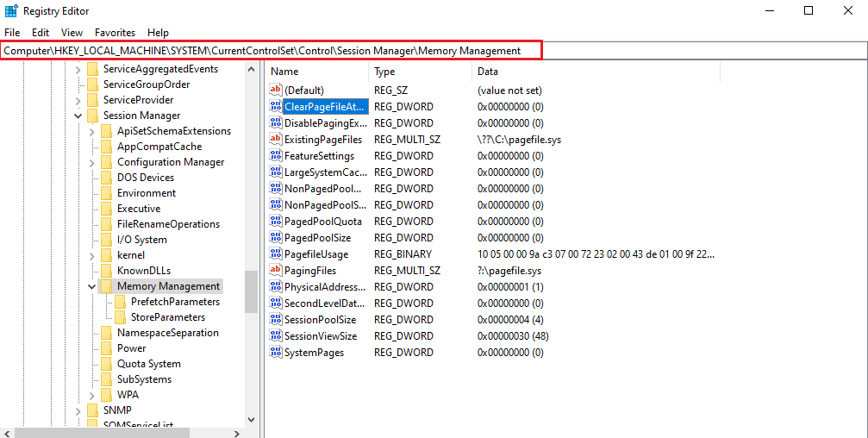This screenshot has height=438, width=868.
Task: Click the icon beside PhysicalAddress...
Action: [x=275, y=287]
